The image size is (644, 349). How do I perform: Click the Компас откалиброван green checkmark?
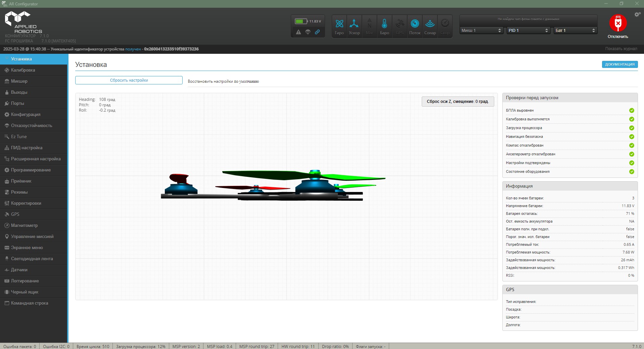point(631,146)
